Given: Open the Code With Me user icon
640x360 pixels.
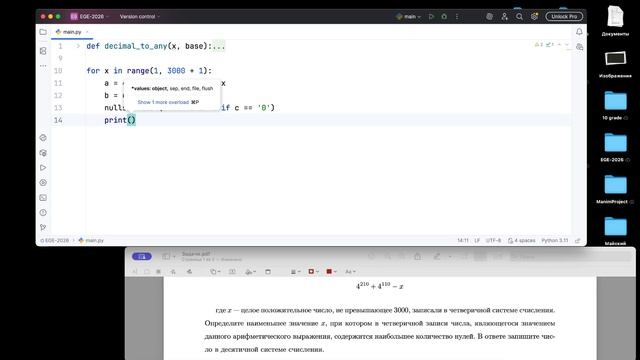Looking at the screenshot, I should coord(504,17).
